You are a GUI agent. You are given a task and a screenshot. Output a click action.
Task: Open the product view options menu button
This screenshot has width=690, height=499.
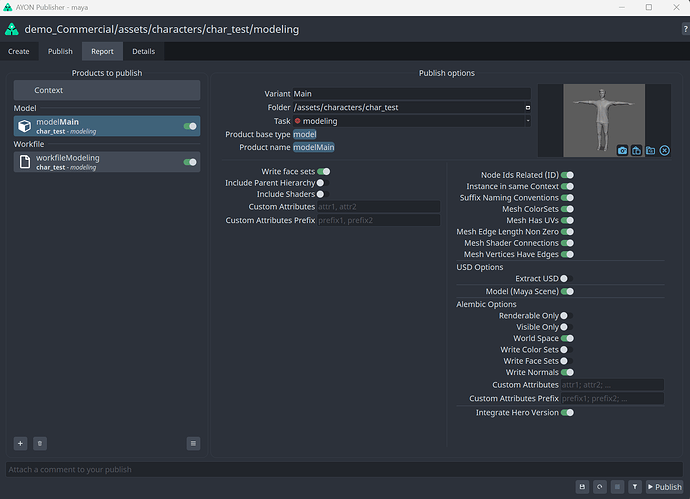click(x=193, y=443)
